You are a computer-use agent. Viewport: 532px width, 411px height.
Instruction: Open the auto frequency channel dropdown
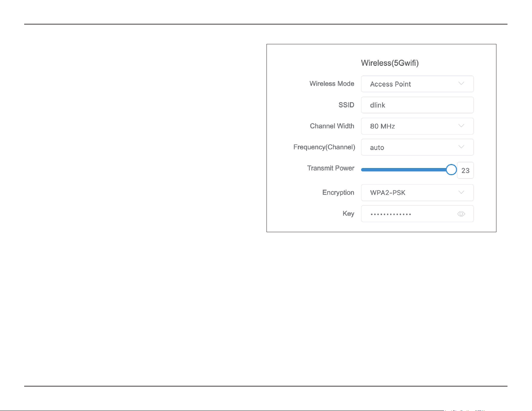[417, 147]
